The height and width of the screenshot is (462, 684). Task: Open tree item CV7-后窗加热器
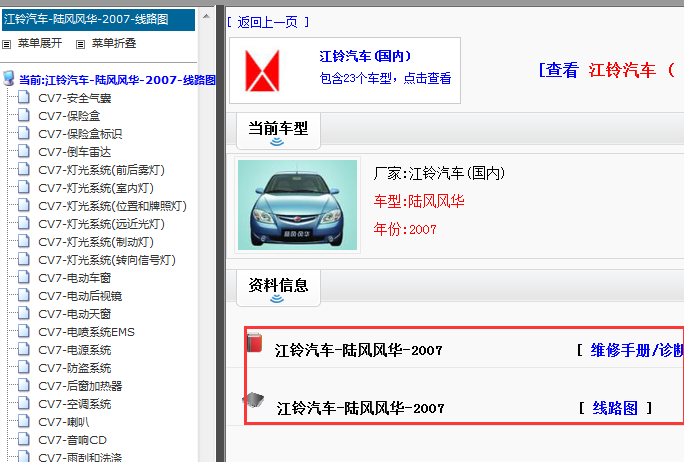80,386
